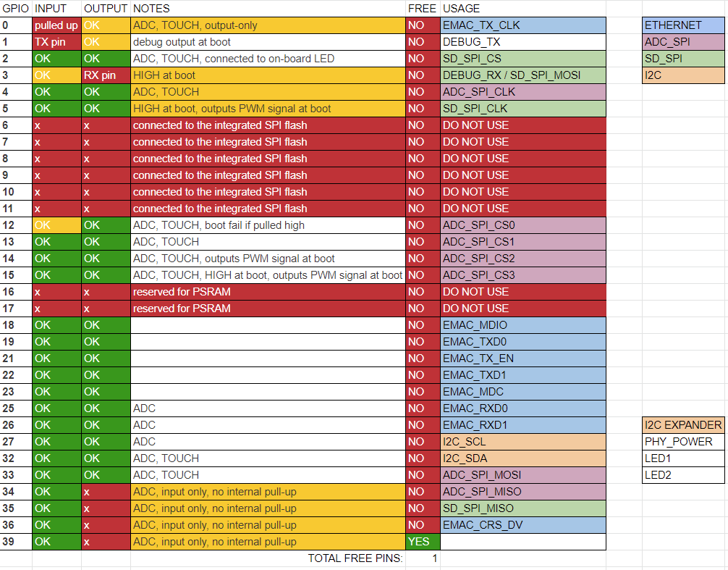The width and height of the screenshot is (728, 570).
Task: Click the ADC_SPI_MISO cell
Action: point(522,492)
